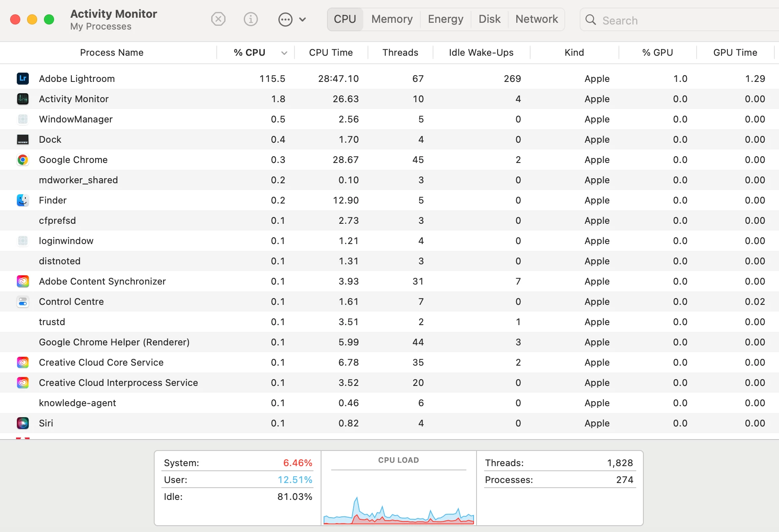Select the WindowManager process name
The width and height of the screenshot is (779, 532).
(76, 119)
